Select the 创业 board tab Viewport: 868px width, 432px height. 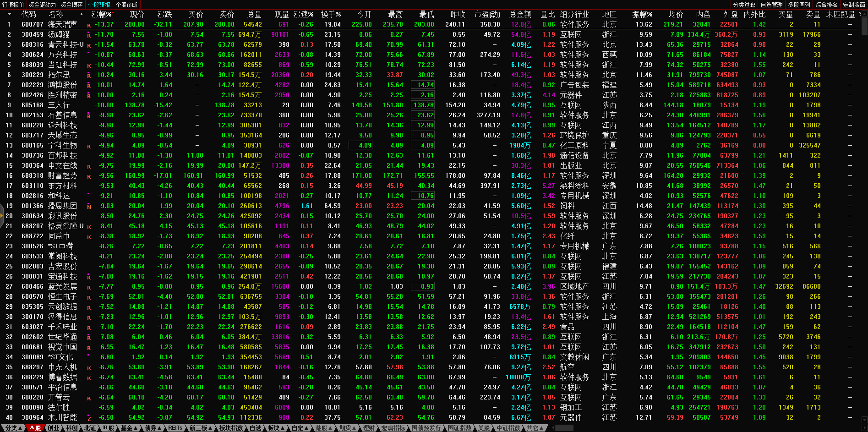click(x=54, y=428)
